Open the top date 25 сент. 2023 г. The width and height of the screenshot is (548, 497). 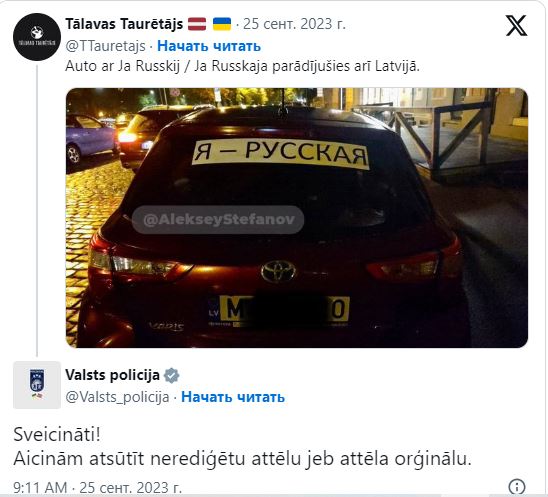click(x=294, y=24)
